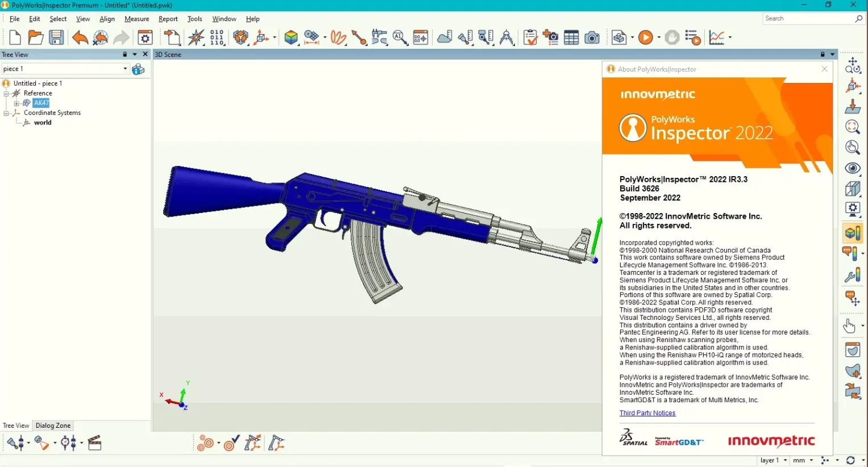Open the View menu
868x467 pixels.
click(x=83, y=19)
